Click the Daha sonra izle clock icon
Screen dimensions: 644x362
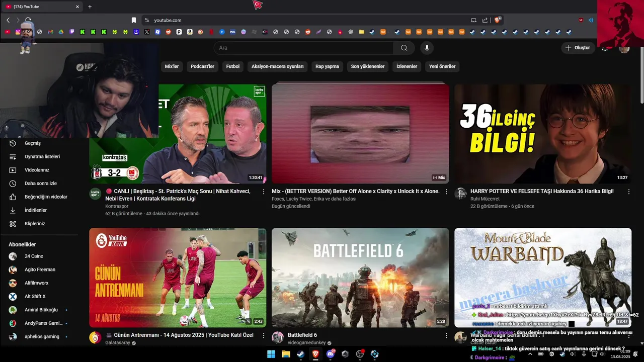[x=13, y=184]
